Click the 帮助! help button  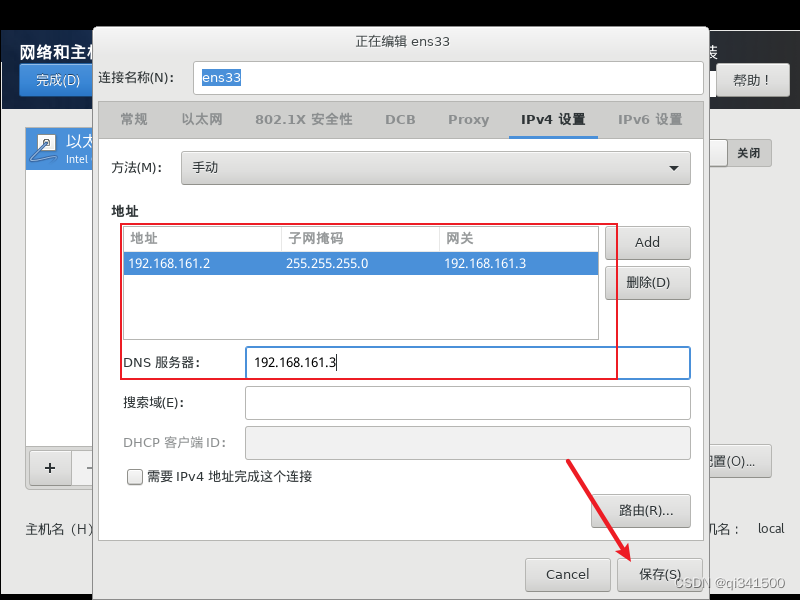(x=753, y=80)
